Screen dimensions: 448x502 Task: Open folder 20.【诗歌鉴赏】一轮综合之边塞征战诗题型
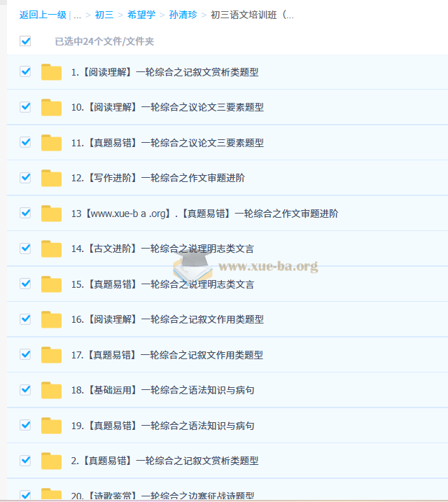tap(167, 495)
